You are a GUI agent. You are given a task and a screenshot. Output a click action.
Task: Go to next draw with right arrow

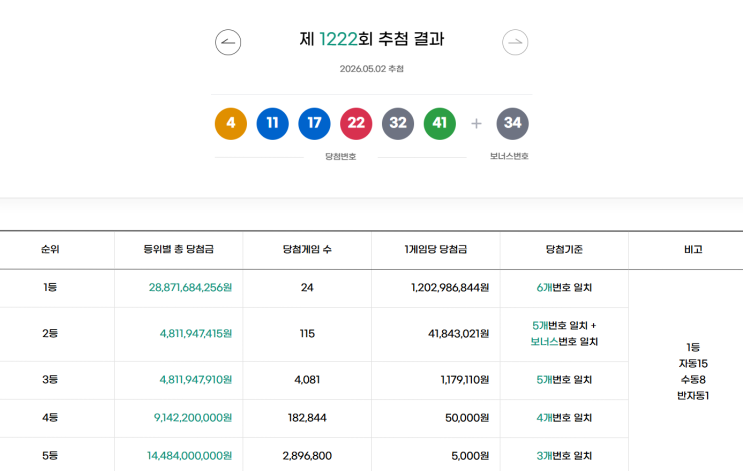pyautogui.click(x=515, y=42)
